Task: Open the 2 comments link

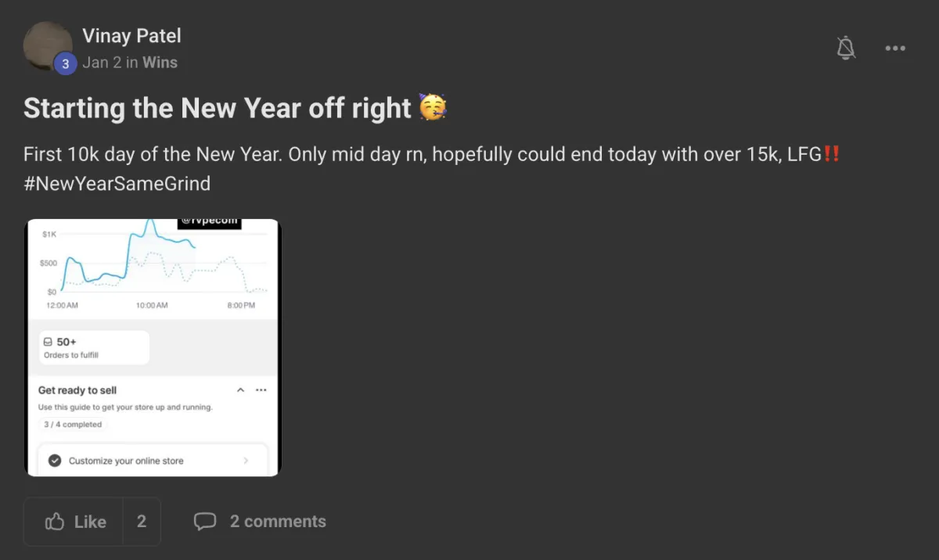Action: click(278, 522)
